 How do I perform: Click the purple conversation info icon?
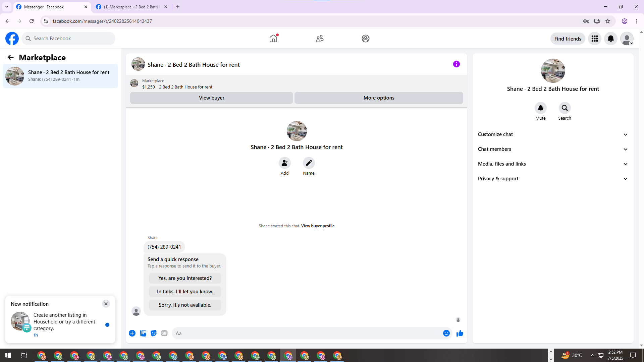point(456,64)
